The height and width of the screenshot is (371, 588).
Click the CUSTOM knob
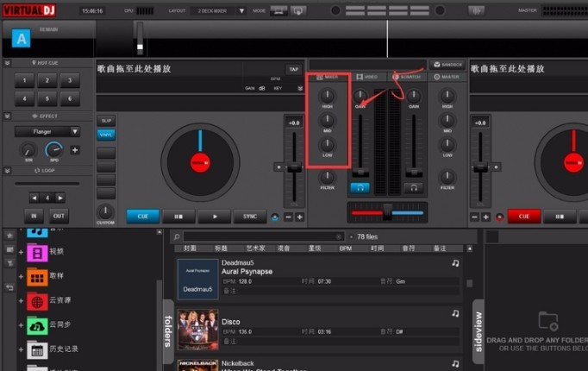pos(105,212)
